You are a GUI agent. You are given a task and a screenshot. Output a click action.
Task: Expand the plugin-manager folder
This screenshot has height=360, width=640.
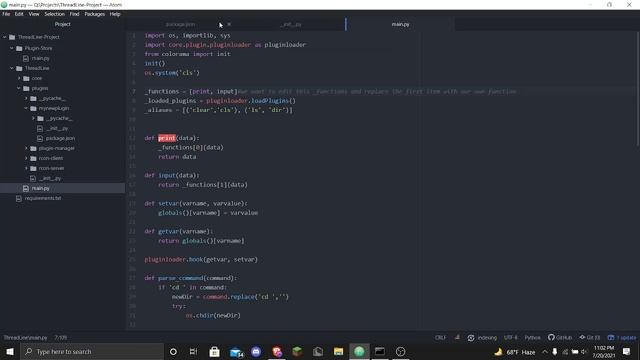pos(26,148)
